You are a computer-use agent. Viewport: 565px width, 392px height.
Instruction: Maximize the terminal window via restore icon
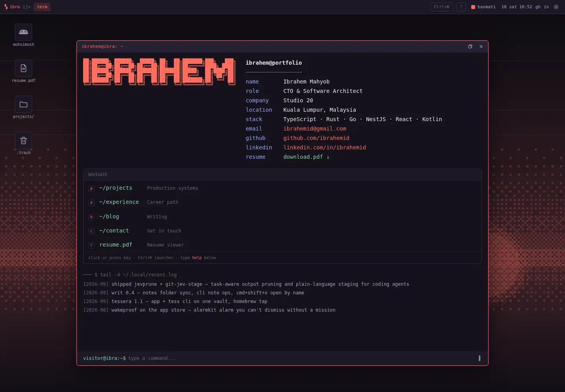tap(470, 46)
